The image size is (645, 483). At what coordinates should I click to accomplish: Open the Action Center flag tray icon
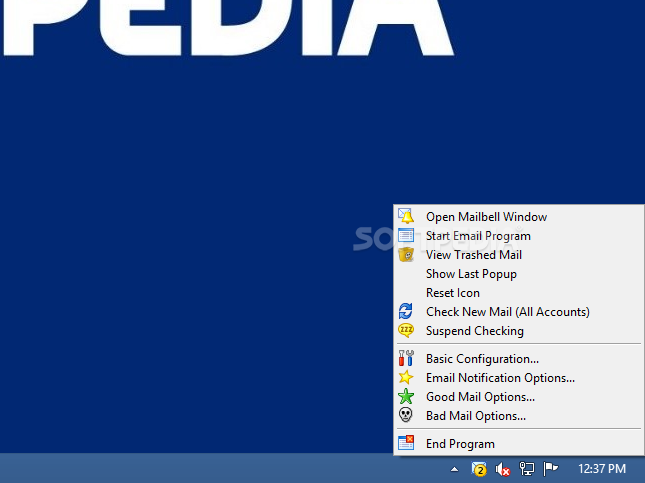[550, 469]
